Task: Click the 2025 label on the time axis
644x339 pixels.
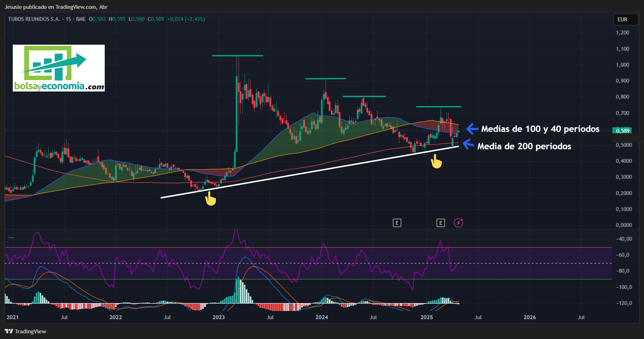Action: pos(427,317)
